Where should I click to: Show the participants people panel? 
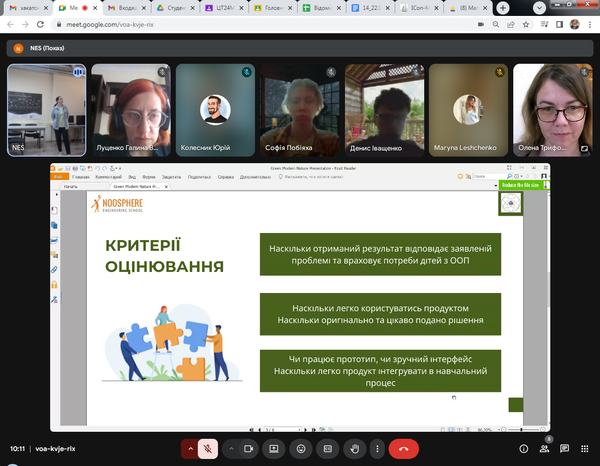click(x=545, y=449)
